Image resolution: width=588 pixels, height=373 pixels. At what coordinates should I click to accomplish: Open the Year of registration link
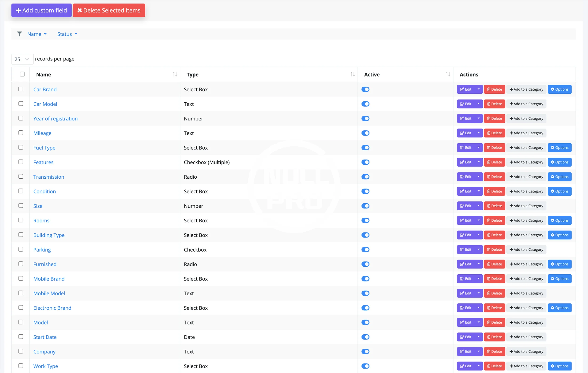point(56,118)
